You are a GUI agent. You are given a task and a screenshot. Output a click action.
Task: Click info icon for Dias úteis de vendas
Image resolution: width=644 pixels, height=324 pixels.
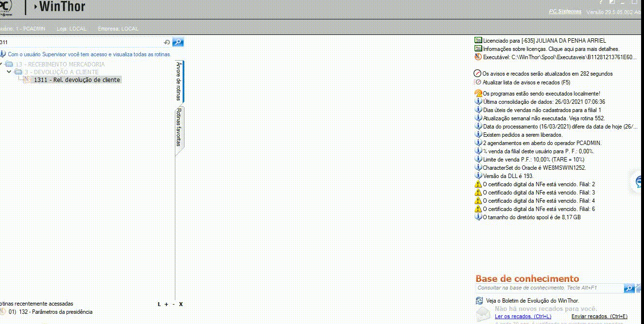click(478, 110)
